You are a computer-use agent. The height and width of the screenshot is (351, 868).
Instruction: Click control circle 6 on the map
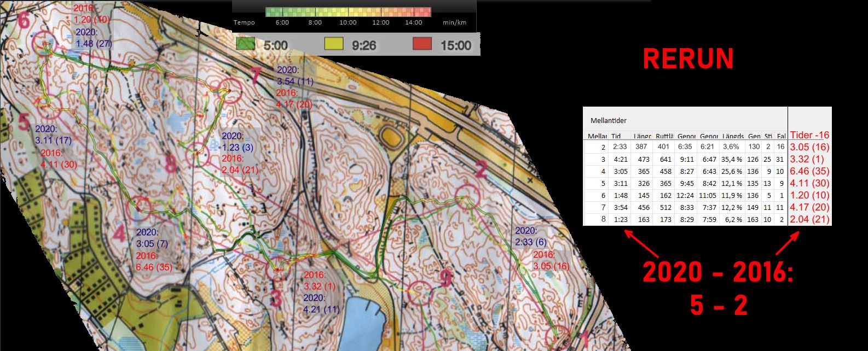pos(45,44)
